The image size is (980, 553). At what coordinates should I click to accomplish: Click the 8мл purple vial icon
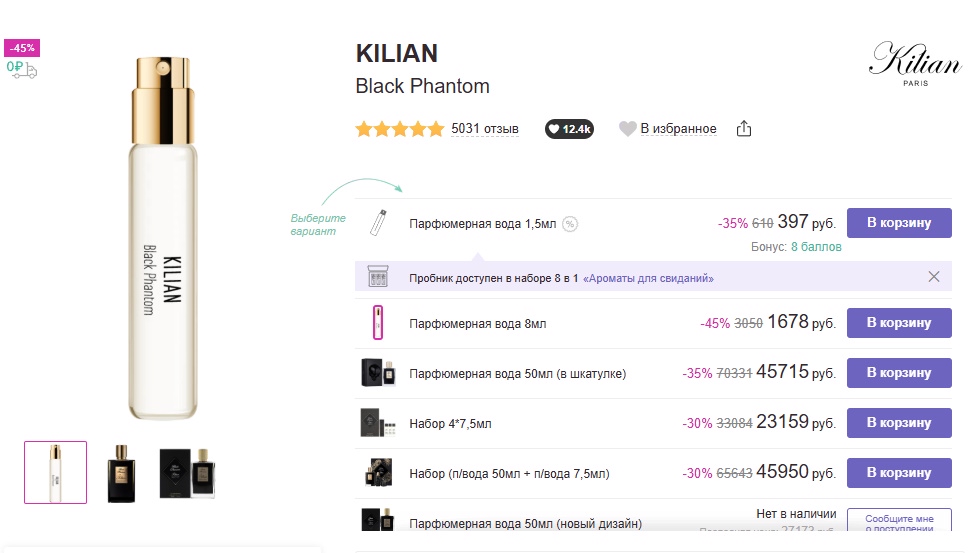(378, 322)
